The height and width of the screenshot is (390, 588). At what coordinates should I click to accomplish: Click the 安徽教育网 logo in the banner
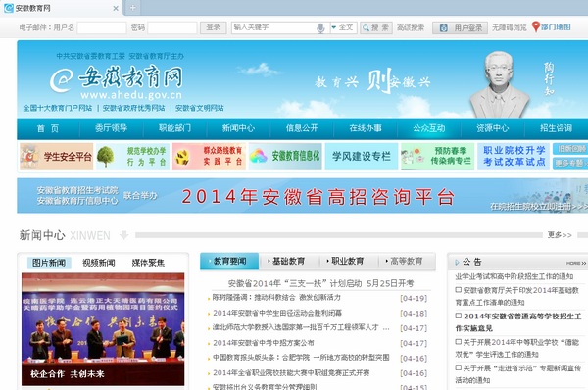coord(117,81)
